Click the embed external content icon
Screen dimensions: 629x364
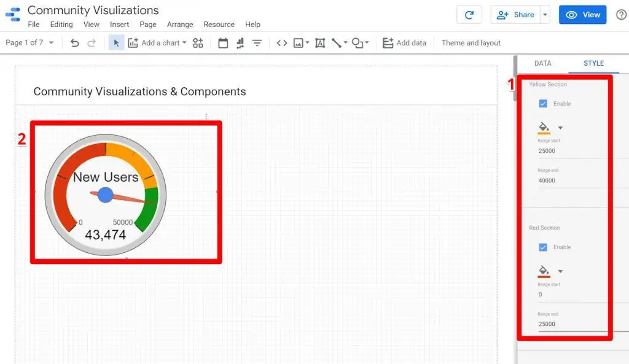(x=283, y=43)
